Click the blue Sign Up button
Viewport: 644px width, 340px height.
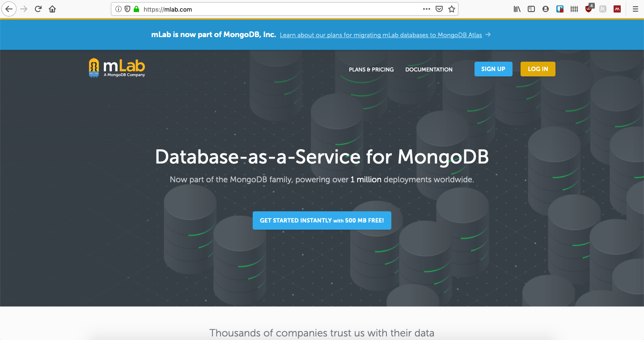click(493, 69)
